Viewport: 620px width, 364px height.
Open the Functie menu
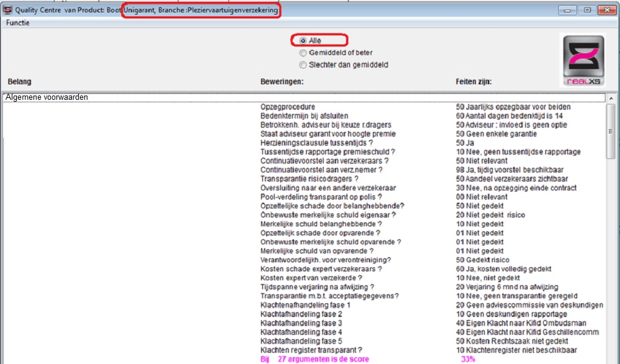click(18, 23)
